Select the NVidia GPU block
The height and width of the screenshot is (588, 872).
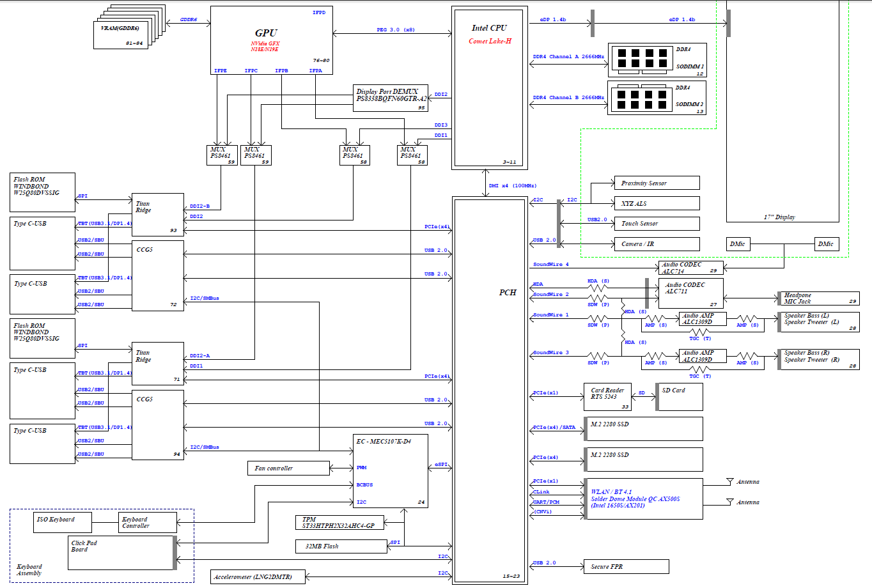pos(272,40)
